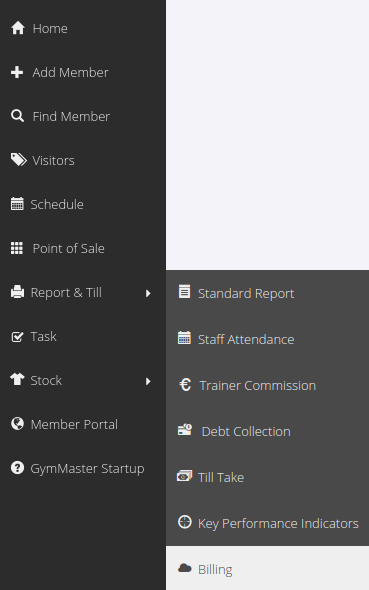Viewport: 369px width, 590px height.
Task: Click the Stock t-shirt icon
Action: (x=17, y=379)
